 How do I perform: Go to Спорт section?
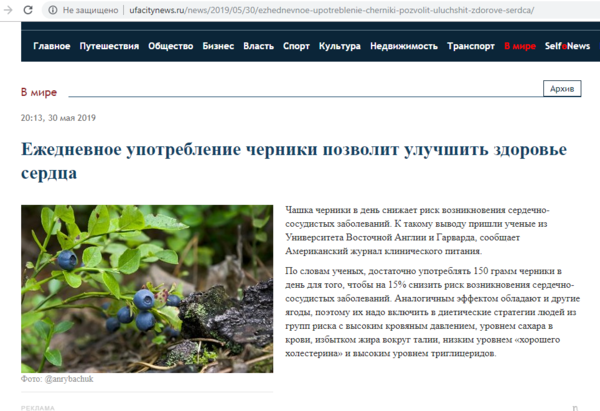point(296,46)
